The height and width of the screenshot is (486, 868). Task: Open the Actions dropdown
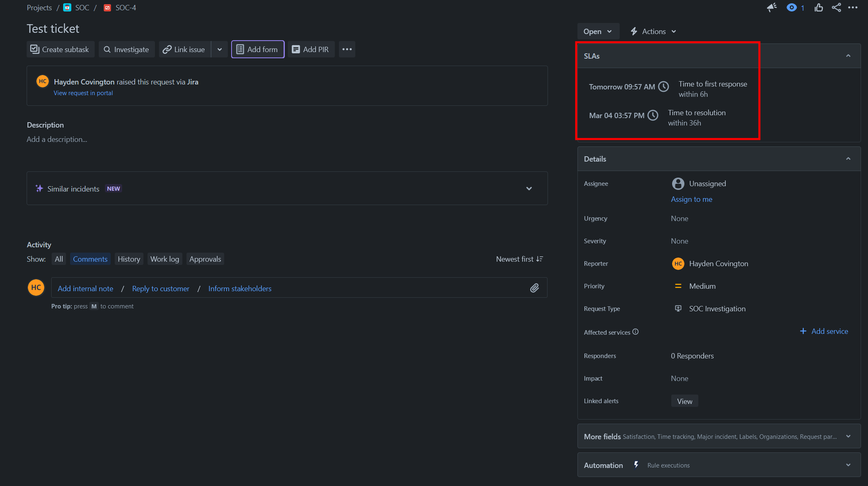[653, 32]
